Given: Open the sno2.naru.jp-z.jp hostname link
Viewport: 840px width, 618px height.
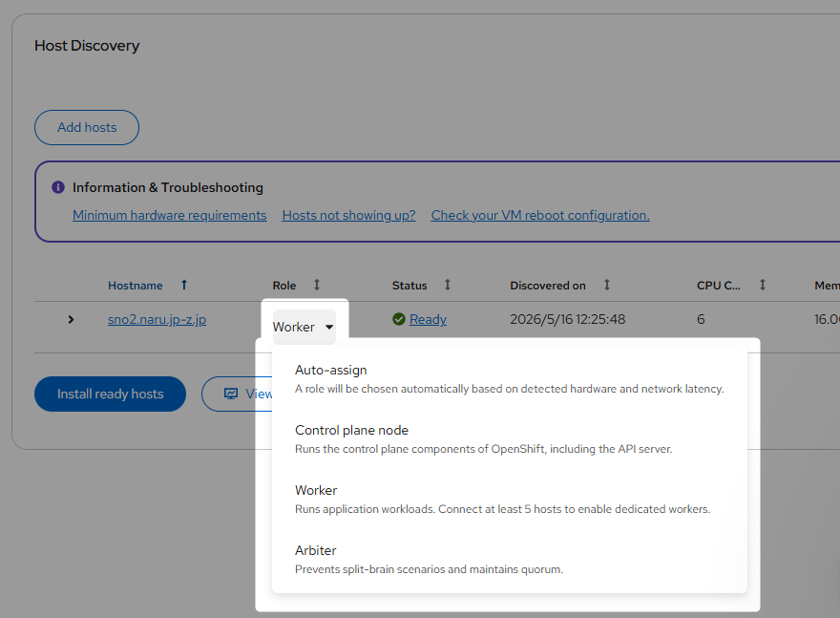Looking at the screenshot, I should pos(157,319).
